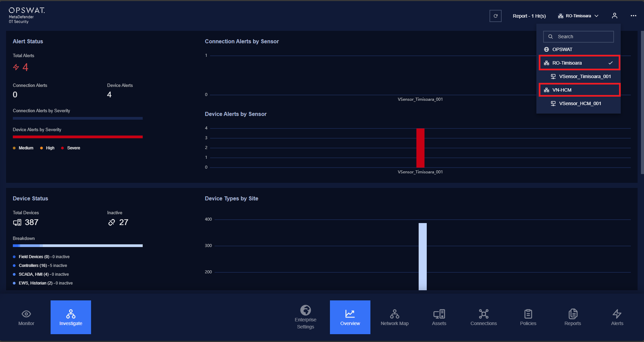Viewport: 644px width, 342px height.
Task: Click the inactive devices count 27
Action: tap(124, 222)
